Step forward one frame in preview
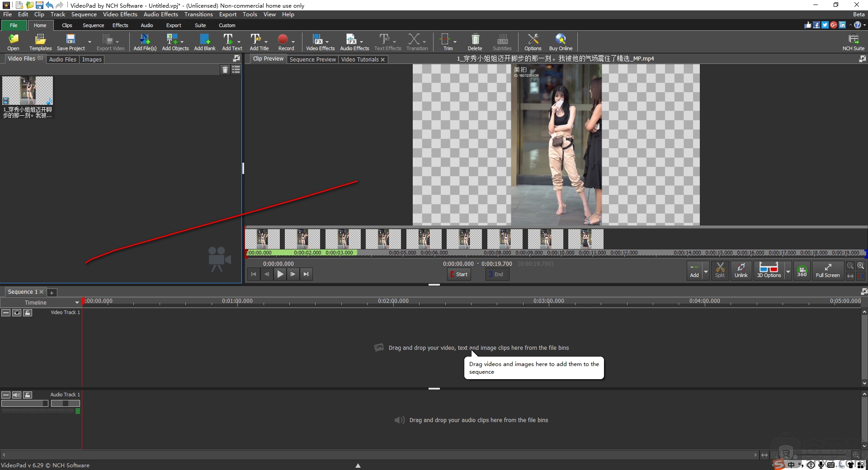This screenshot has height=470, width=868. click(x=293, y=274)
